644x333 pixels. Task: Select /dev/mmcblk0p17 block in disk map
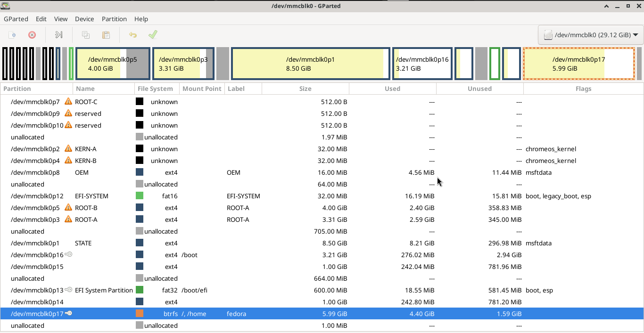click(579, 64)
